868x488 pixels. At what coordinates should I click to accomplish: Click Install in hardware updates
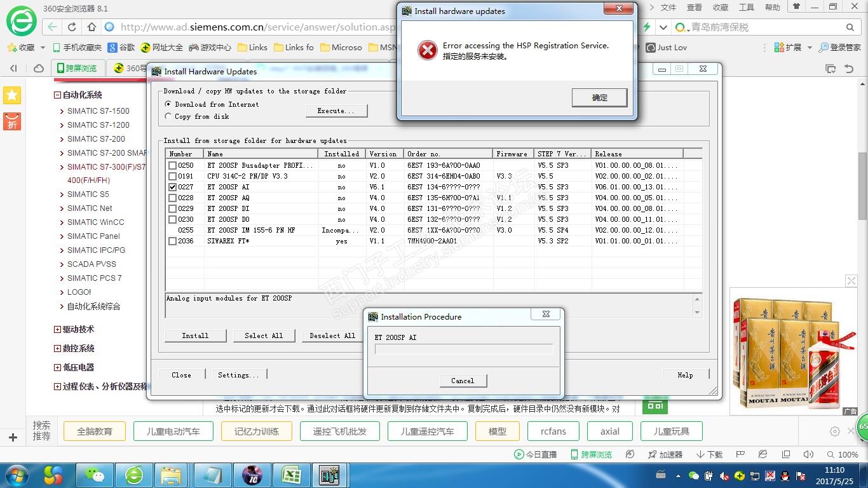click(195, 335)
